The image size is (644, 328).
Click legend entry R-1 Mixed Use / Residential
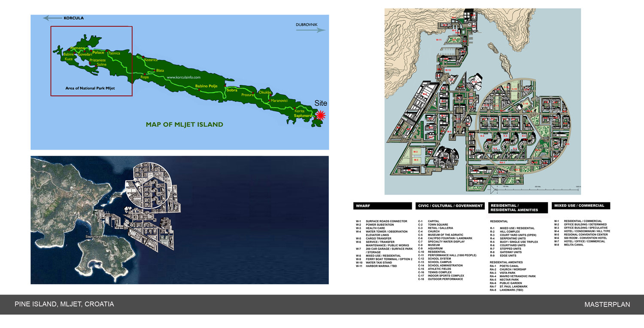coord(513,228)
